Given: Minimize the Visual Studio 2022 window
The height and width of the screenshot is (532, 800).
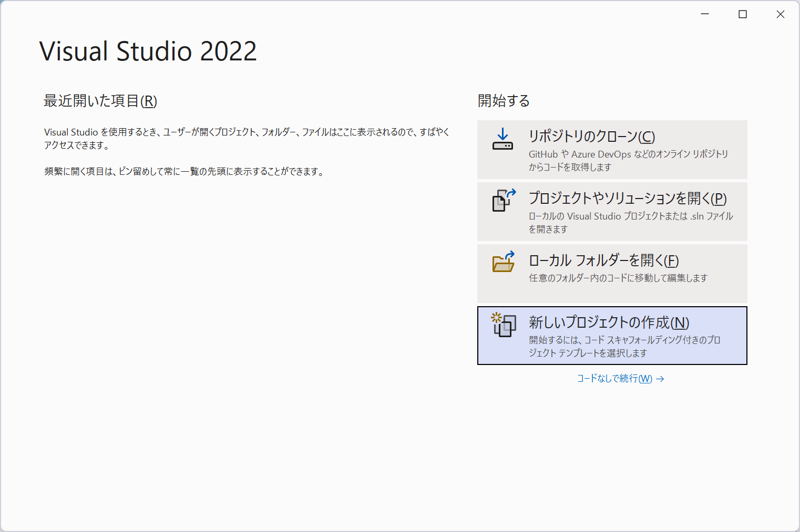Looking at the screenshot, I should [x=705, y=14].
